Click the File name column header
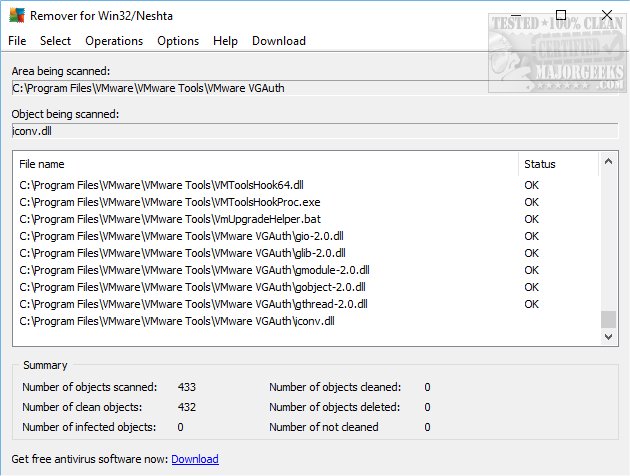 pos(42,164)
